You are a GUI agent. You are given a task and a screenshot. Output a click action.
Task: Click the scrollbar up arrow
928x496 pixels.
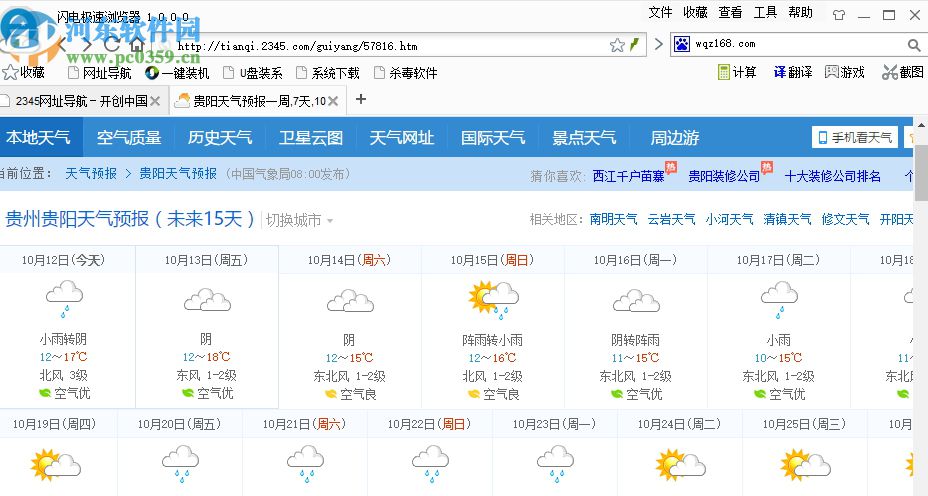click(x=921, y=124)
